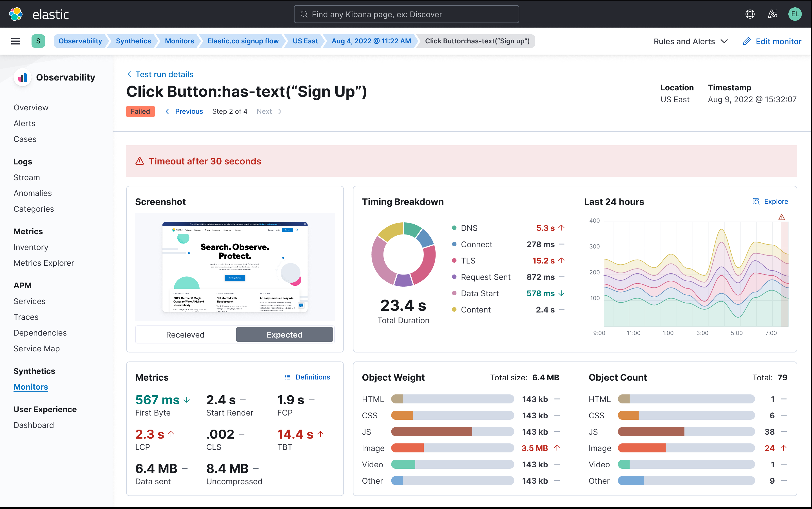Click the Content yellow legend dot

tap(454, 310)
